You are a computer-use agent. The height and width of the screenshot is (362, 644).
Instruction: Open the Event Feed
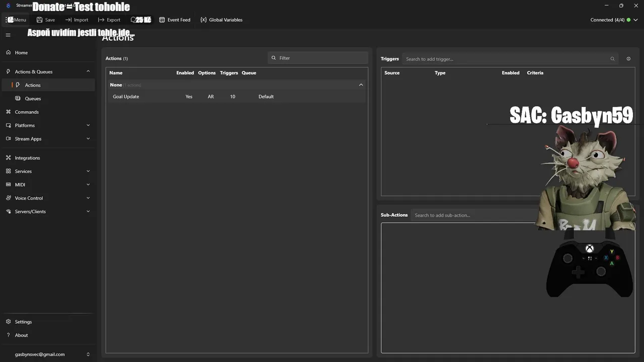pyautogui.click(x=175, y=20)
